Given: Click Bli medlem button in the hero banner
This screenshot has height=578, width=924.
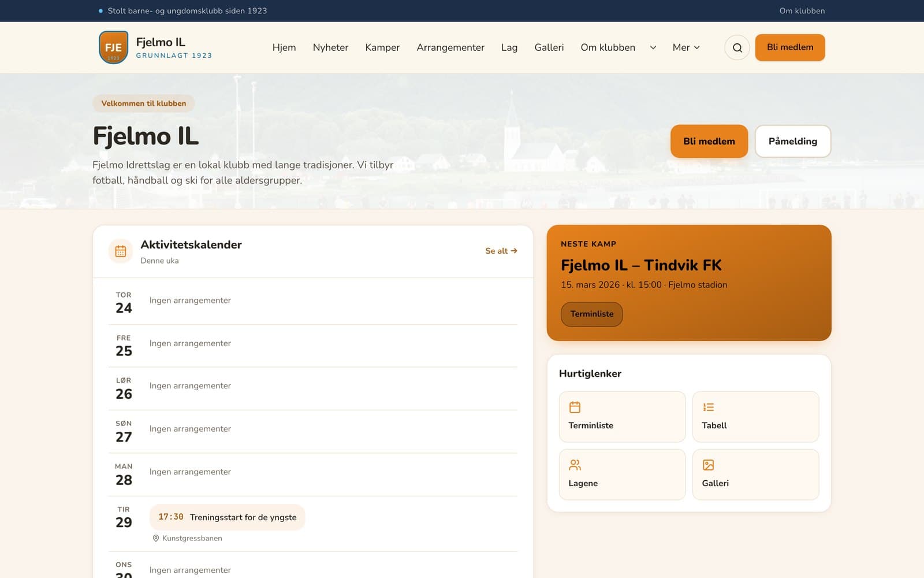Looking at the screenshot, I should [709, 141].
